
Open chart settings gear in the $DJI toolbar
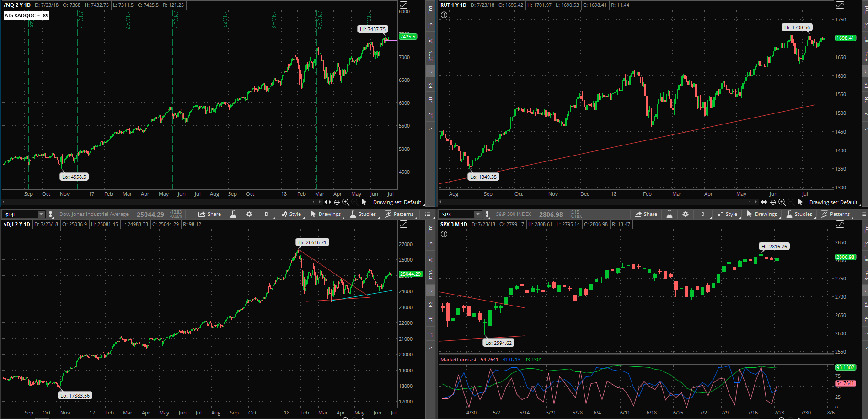click(x=249, y=214)
